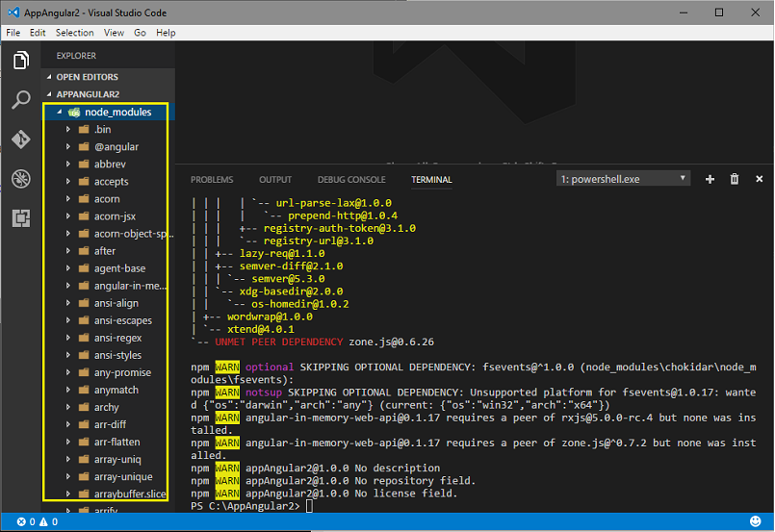
Task: Click the anymatch folder icon
Action: pos(84,391)
